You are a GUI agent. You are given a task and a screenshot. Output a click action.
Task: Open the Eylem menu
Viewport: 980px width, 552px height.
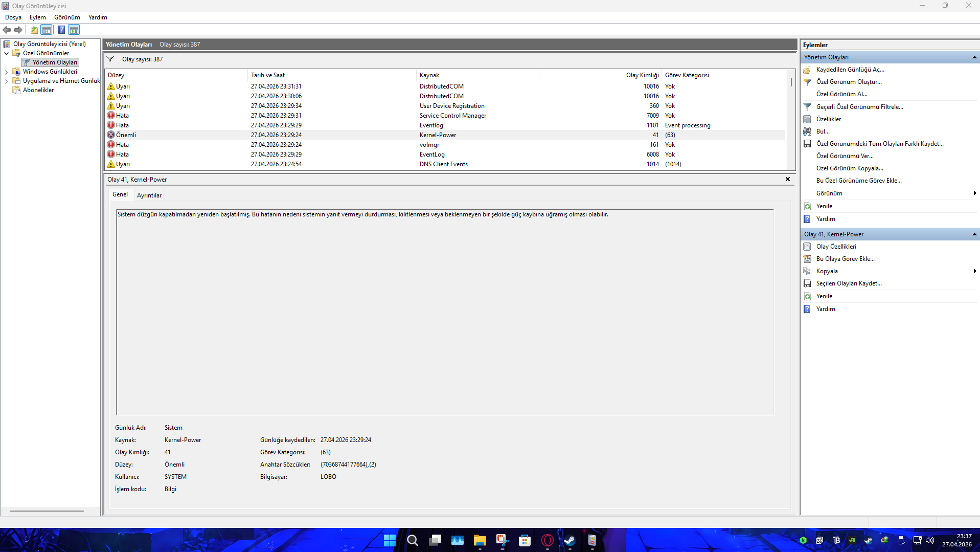38,17
